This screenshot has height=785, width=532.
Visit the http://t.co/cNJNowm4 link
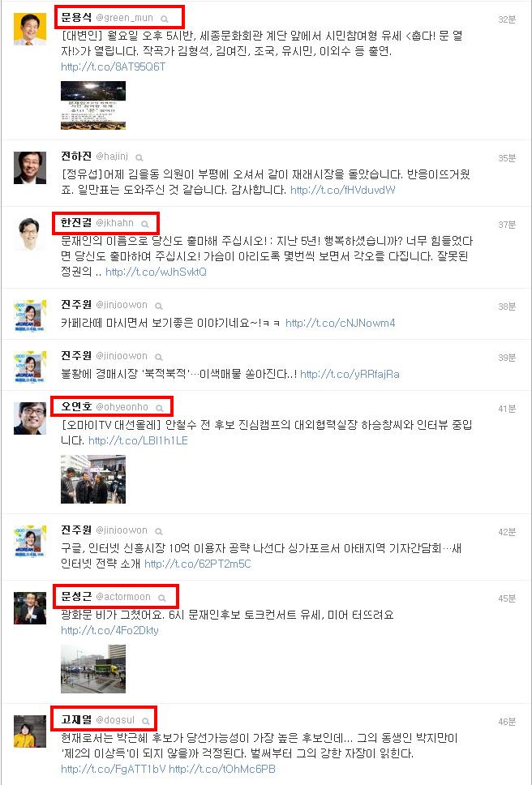[341, 324]
